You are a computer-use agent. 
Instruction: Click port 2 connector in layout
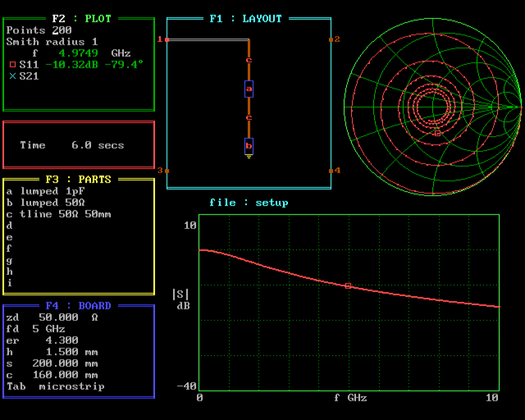coord(331,39)
